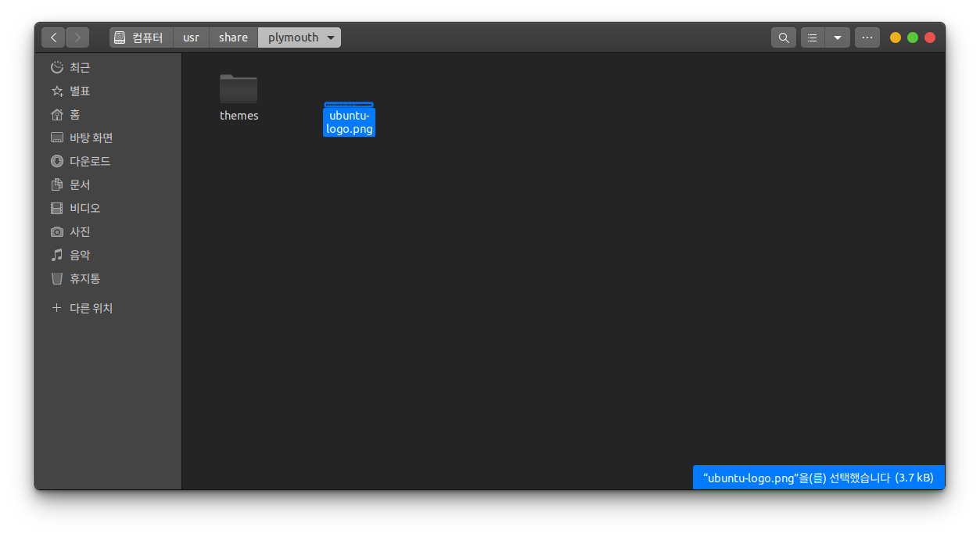Select 비디오 videos in sidebar
Screen dimensions: 980x537
(84, 208)
